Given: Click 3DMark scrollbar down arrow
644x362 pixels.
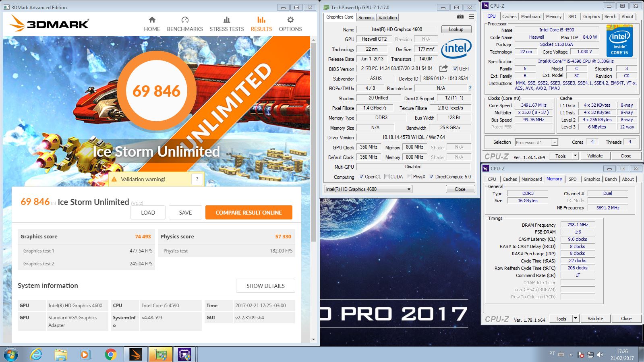Looking at the screenshot, I should tap(313, 339).
